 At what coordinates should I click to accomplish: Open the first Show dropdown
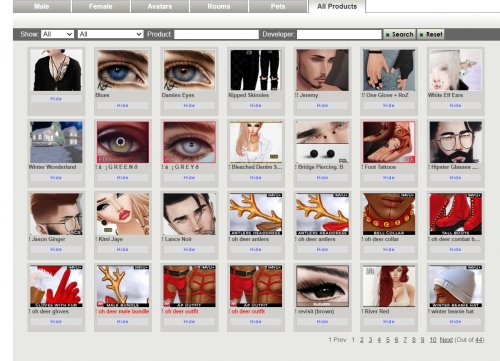pos(57,34)
